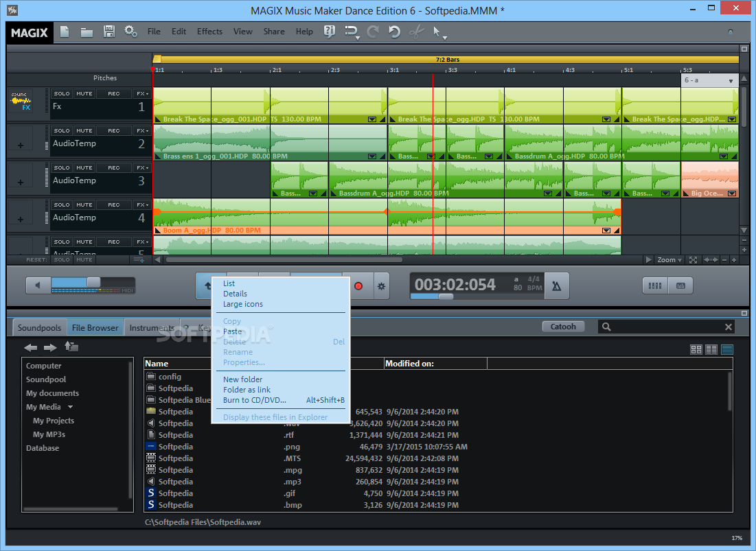Create a new arrangement with the page icon
756x551 pixels.
[x=64, y=32]
